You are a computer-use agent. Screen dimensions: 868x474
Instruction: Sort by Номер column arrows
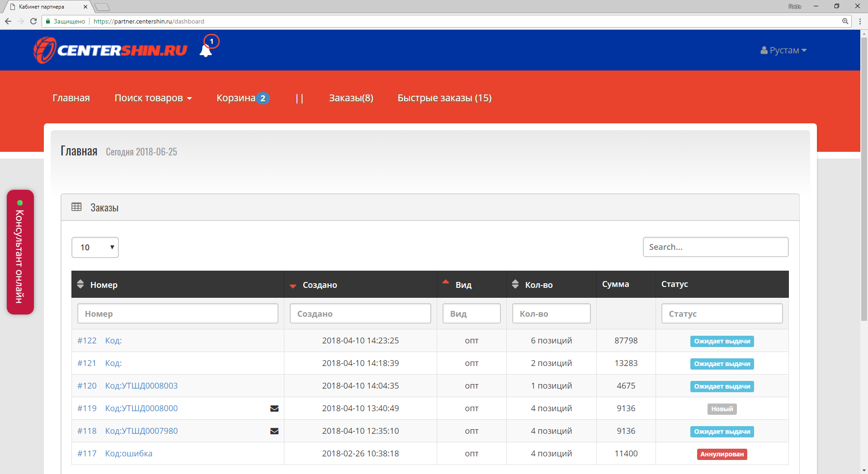tap(80, 284)
